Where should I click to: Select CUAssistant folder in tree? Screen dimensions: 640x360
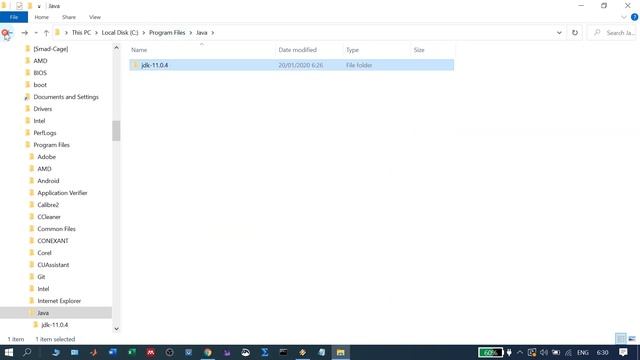[x=53, y=265]
